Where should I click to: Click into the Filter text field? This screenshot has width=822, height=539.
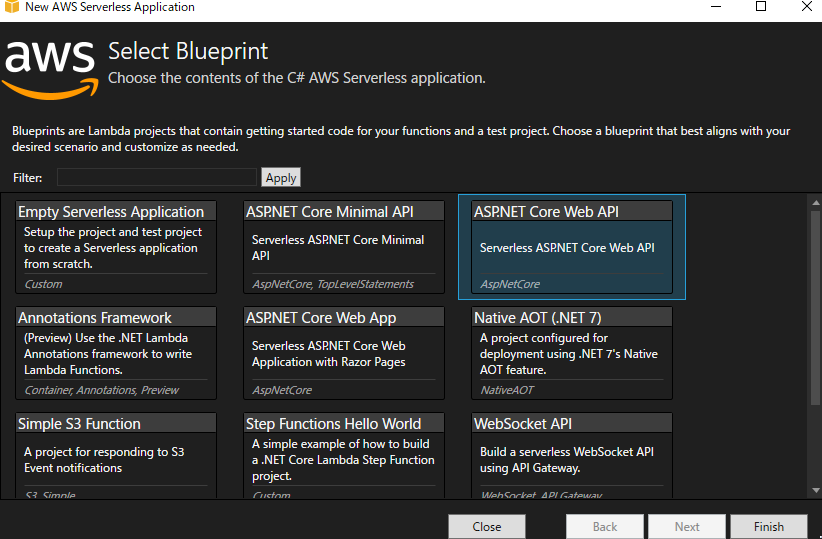pyautogui.click(x=157, y=177)
